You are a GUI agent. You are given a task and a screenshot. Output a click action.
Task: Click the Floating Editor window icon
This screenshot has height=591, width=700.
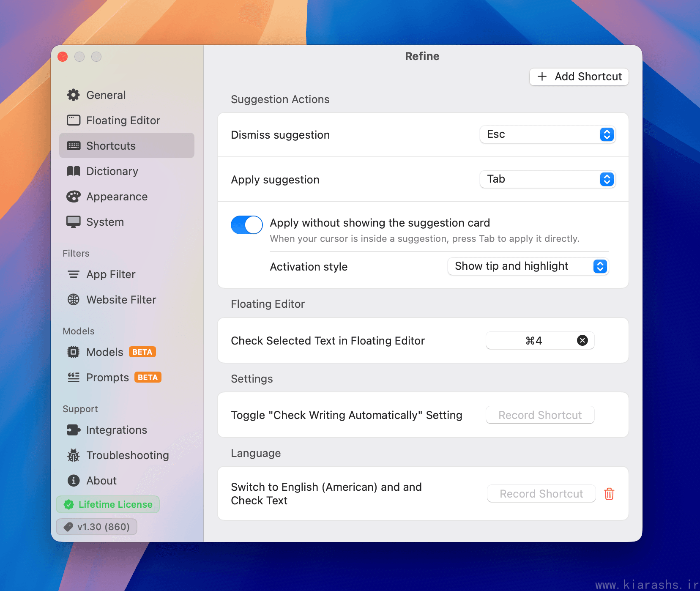coord(74,120)
